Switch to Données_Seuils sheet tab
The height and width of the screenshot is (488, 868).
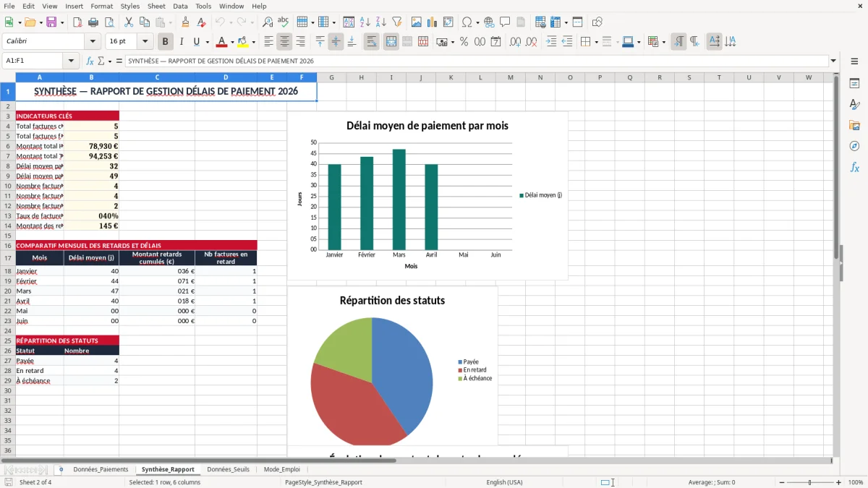click(228, 469)
